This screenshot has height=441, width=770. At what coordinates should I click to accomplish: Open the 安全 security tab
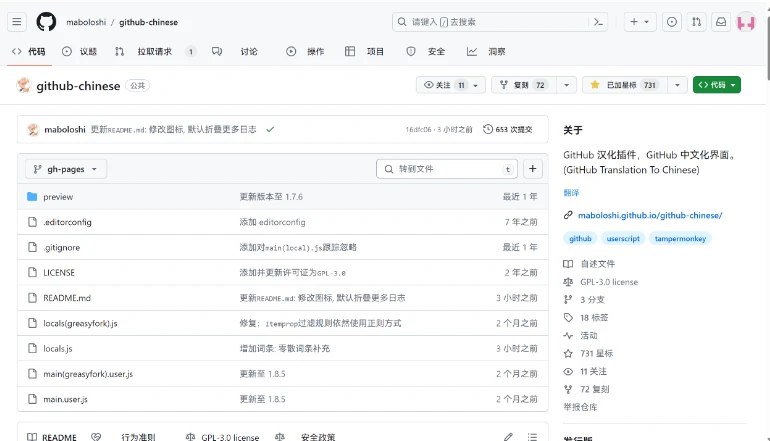click(426, 51)
